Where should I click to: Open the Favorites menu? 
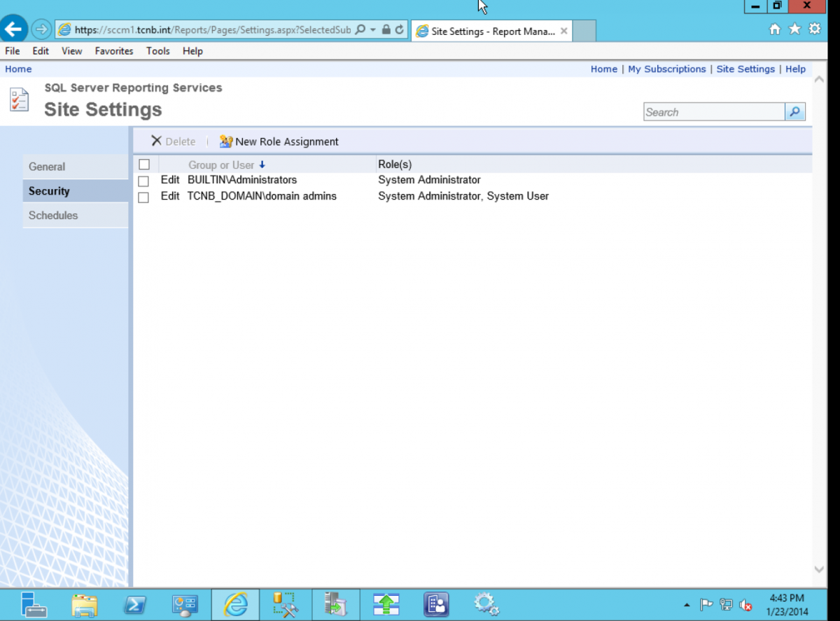[x=114, y=51]
